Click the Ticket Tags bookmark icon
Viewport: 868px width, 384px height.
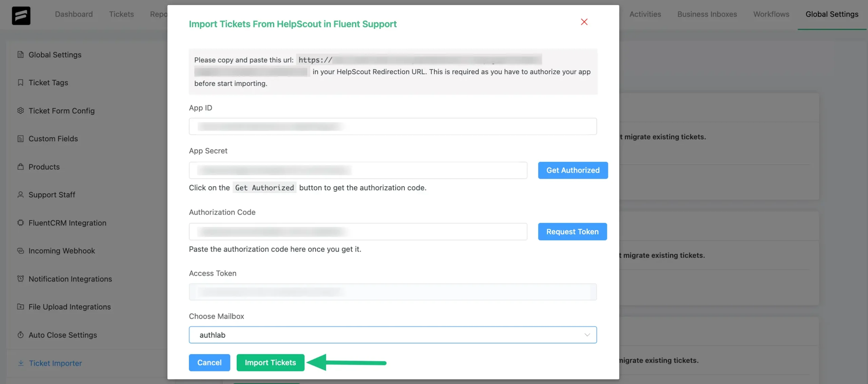(x=21, y=83)
